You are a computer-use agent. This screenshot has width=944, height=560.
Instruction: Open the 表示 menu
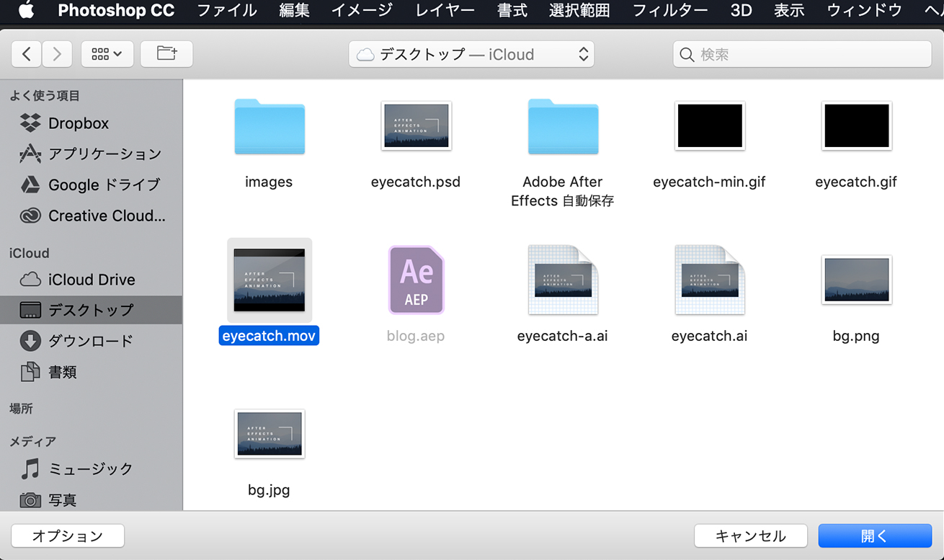coord(789,10)
